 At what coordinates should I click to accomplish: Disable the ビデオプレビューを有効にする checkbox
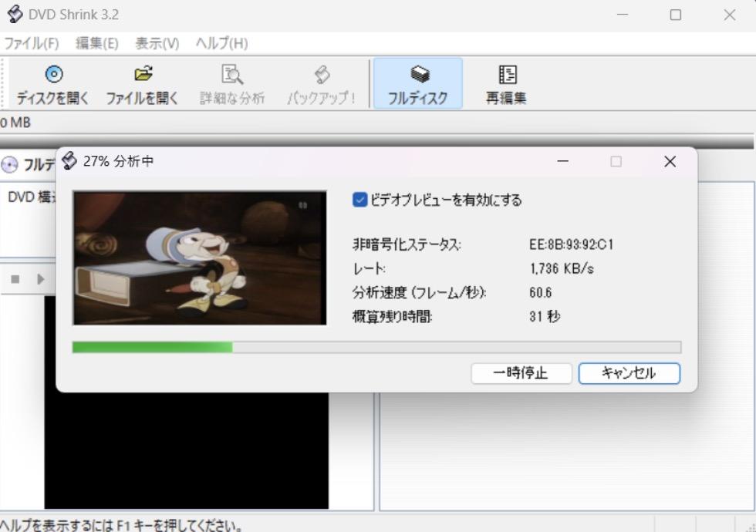(x=359, y=200)
